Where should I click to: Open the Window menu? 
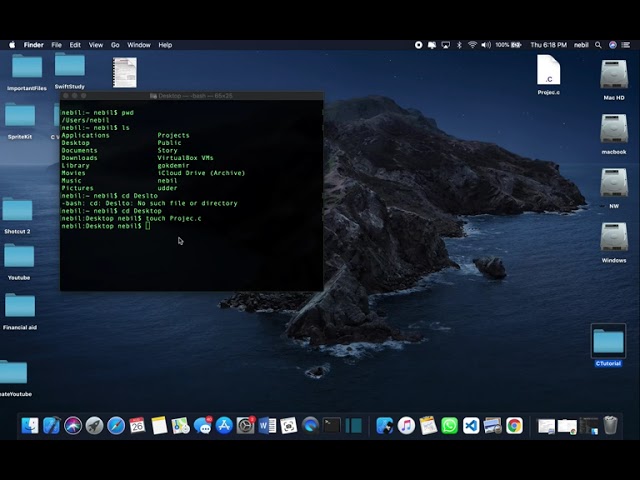[x=139, y=45]
